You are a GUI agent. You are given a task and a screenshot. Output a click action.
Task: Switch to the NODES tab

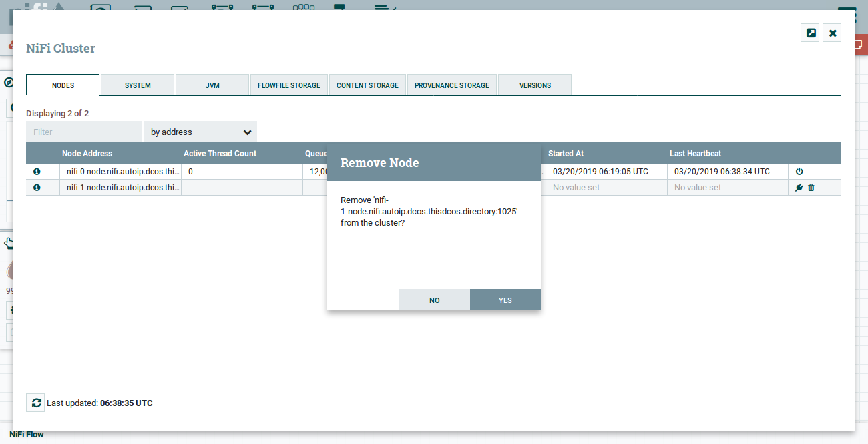coord(63,85)
